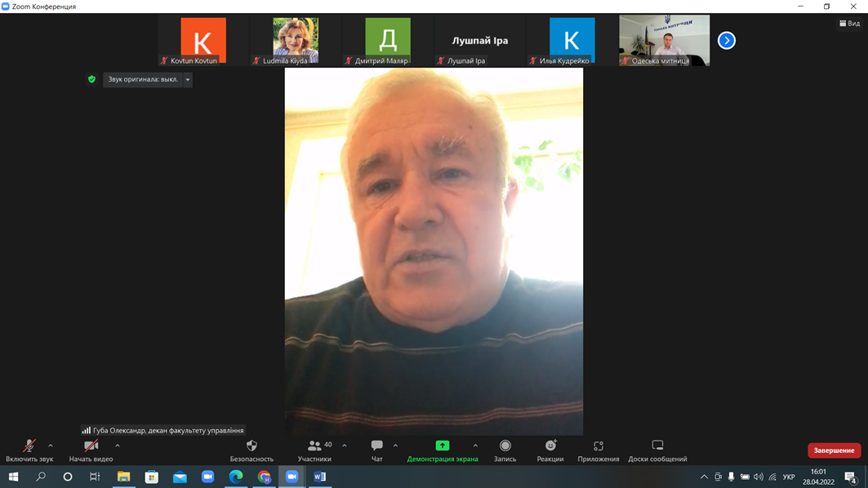This screenshot has height=488, width=868.
Task: Open dropdown beside Звук оригинала
Action: tap(188, 80)
